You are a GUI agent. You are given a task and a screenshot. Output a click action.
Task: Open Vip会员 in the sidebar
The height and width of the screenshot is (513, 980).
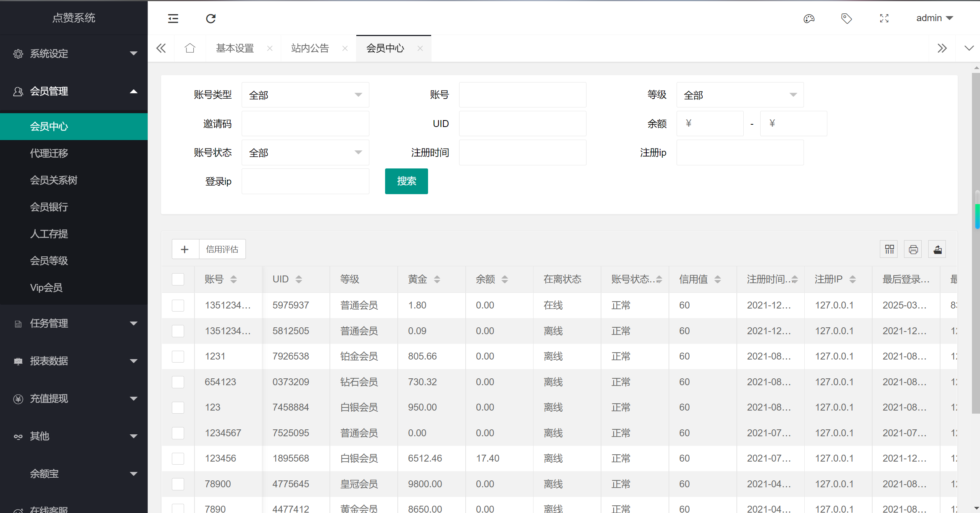pyautogui.click(x=74, y=288)
